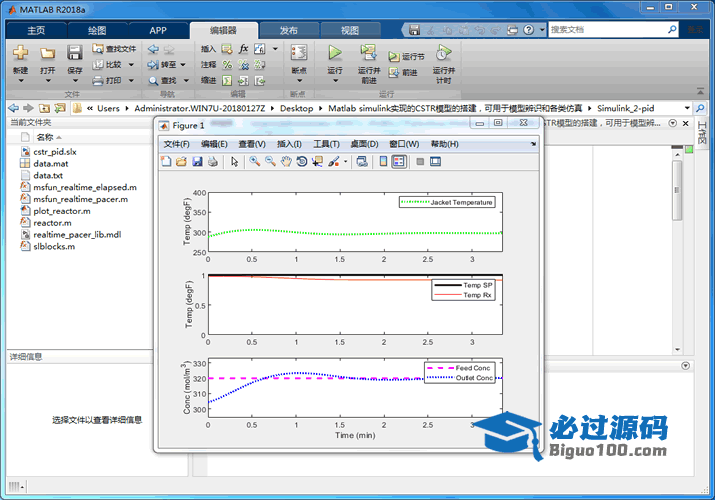Click browse-for-folder icon in address bar

60,108
